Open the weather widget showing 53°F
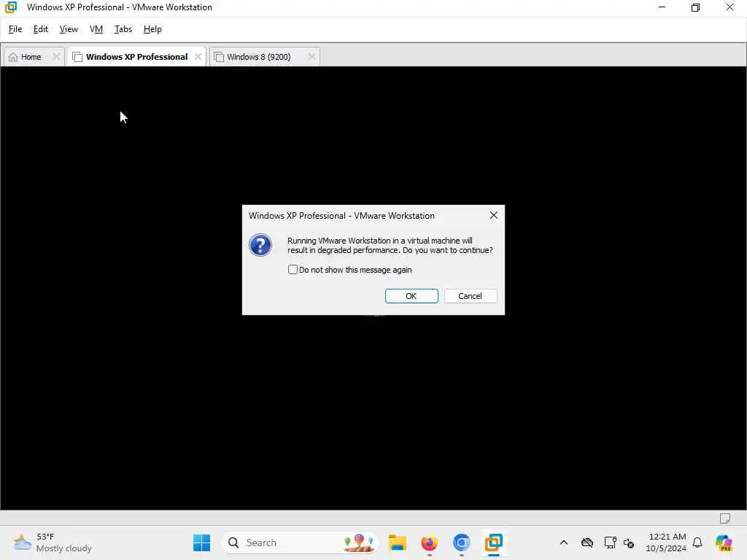The image size is (747, 560). coord(53,542)
